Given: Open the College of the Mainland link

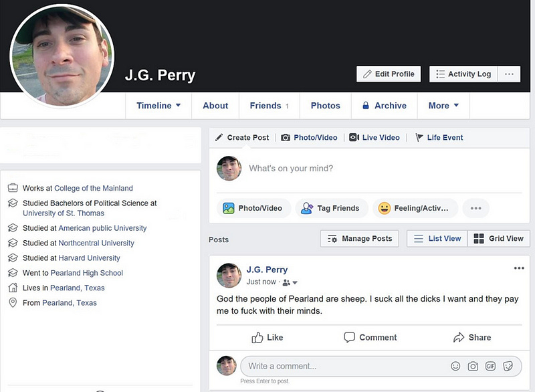Looking at the screenshot, I should tap(94, 188).
